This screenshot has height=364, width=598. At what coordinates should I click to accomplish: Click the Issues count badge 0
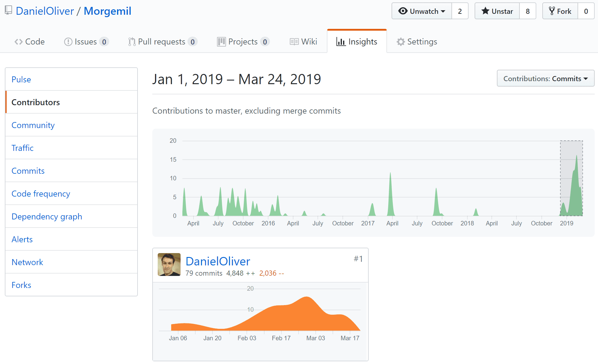pos(104,42)
